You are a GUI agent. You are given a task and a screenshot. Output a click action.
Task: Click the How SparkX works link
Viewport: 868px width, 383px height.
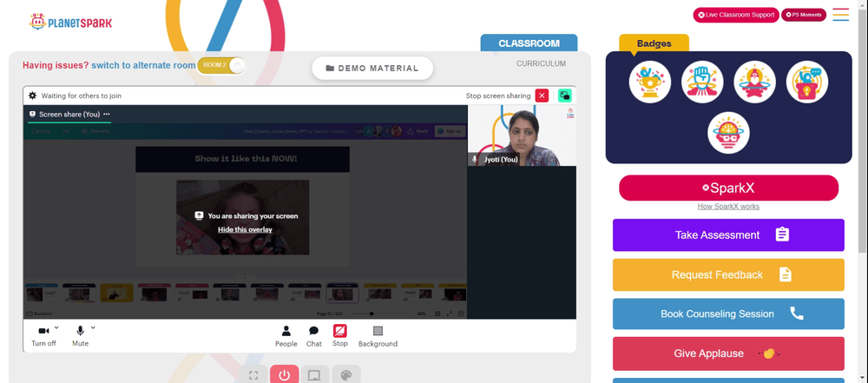click(x=728, y=206)
